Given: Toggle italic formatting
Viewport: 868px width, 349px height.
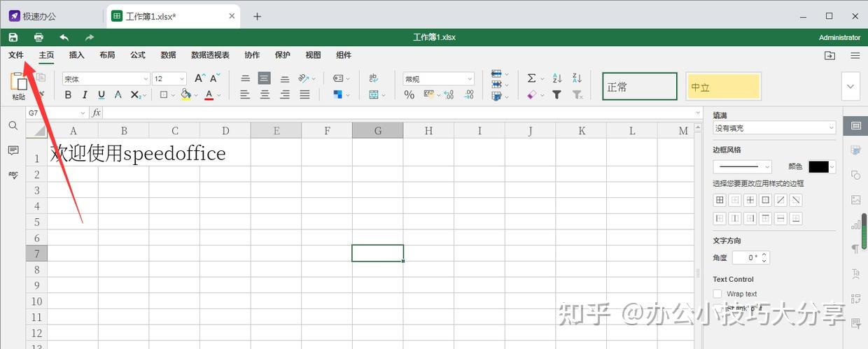Looking at the screenshot, I should 85,94.
